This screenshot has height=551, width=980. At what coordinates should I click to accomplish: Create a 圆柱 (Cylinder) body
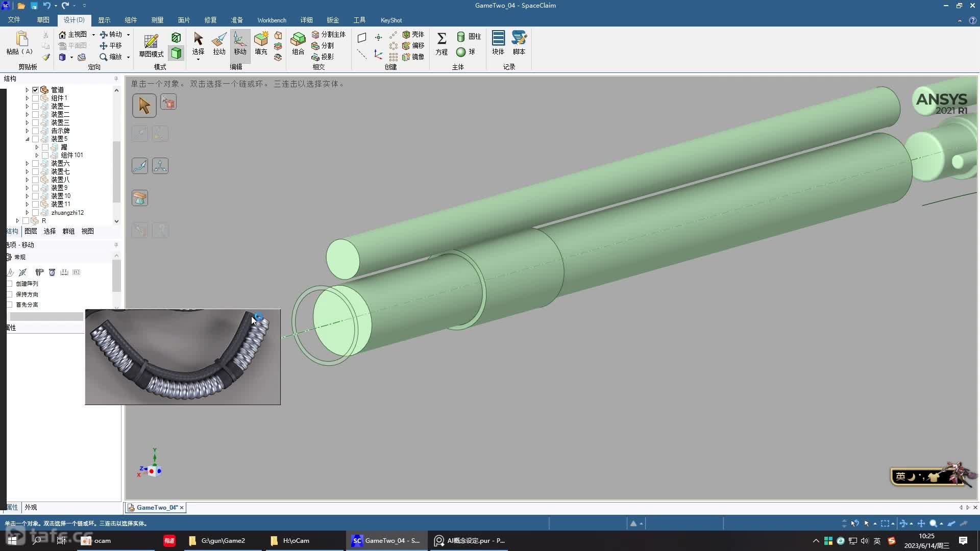(x=469, y=36)
